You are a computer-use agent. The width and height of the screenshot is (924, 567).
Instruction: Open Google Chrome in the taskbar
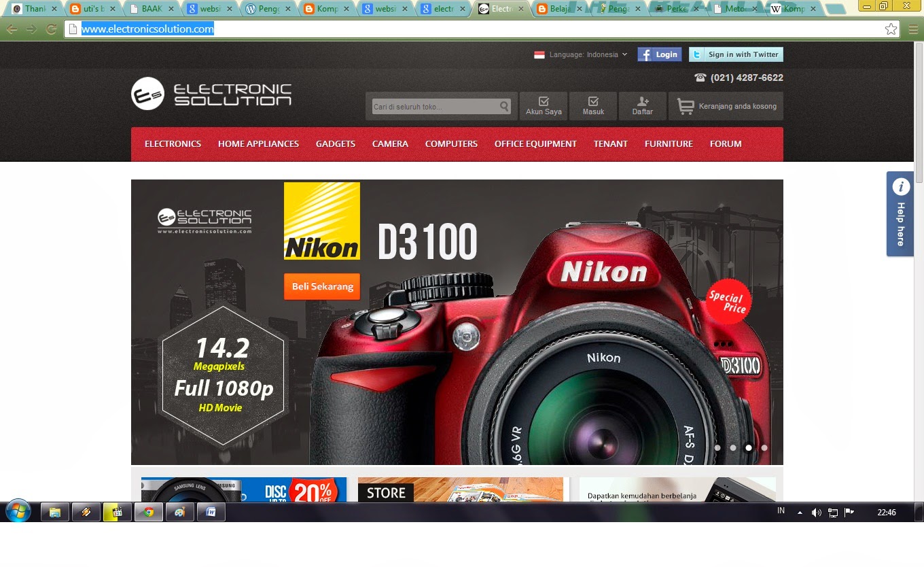(x=149, y=512)
